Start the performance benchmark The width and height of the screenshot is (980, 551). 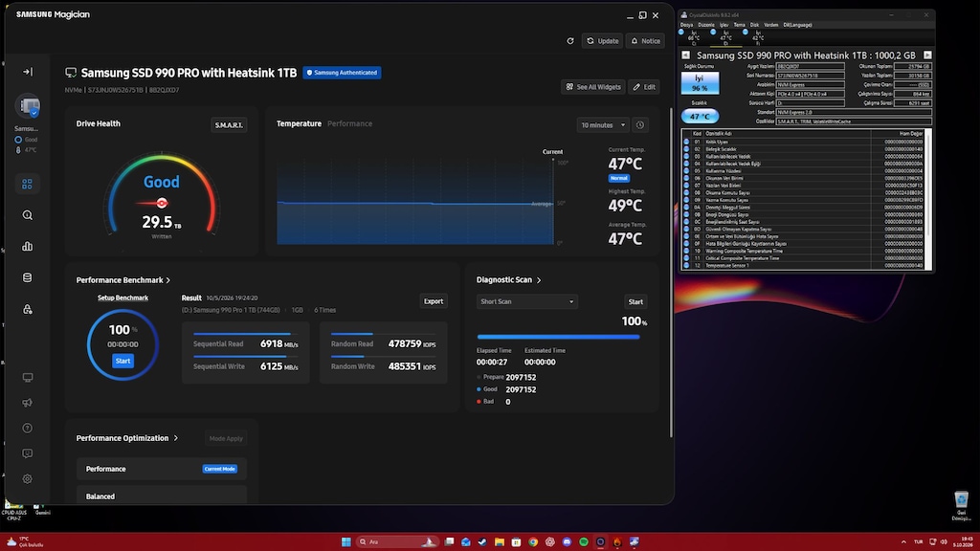coord(122,361)
